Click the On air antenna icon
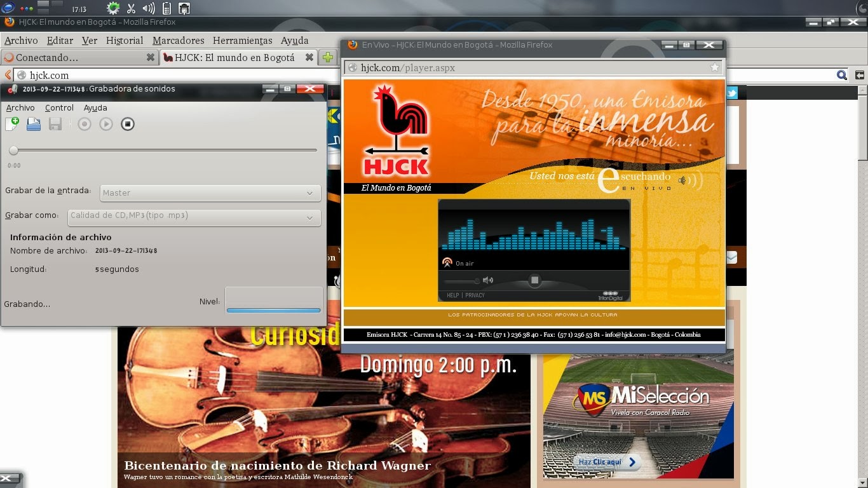The width and height of the screenshot is (868, 488). click(x=447, y=263)
